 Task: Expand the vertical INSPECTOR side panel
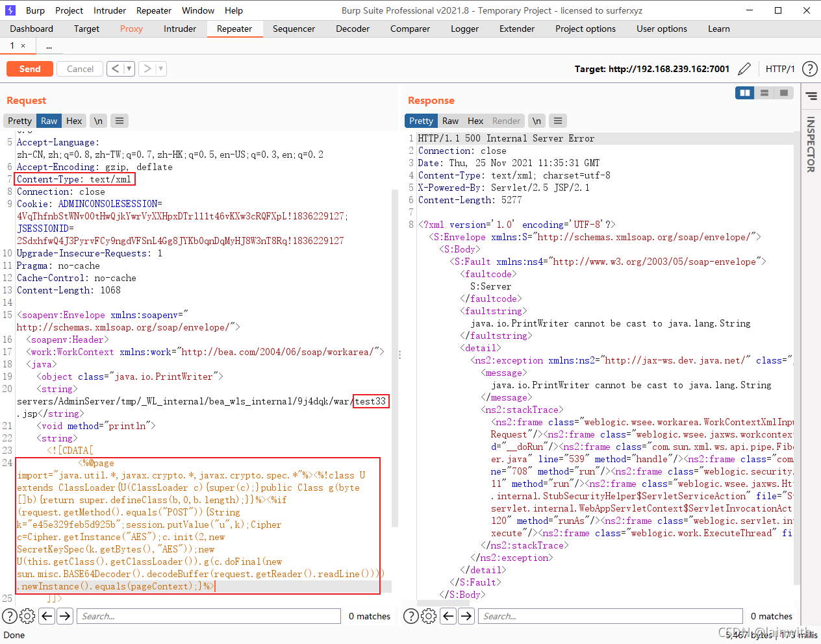pyautogui.click(x=811, y=144)
